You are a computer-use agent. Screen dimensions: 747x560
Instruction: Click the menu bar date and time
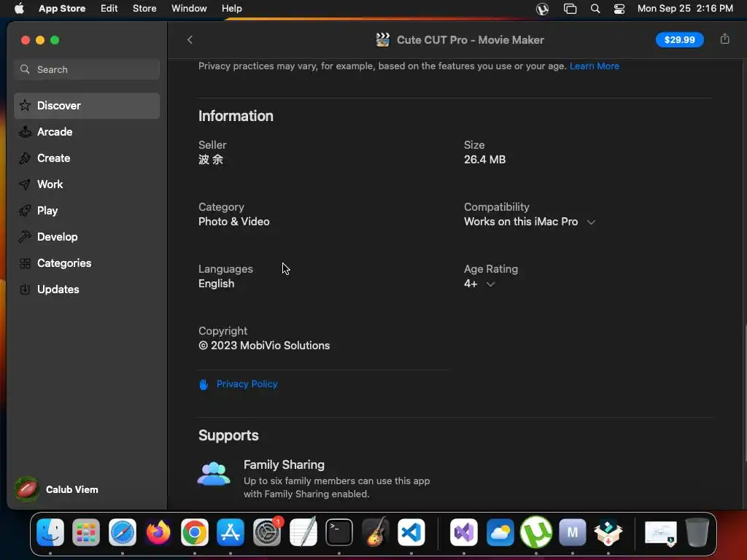tap(685, 9)
